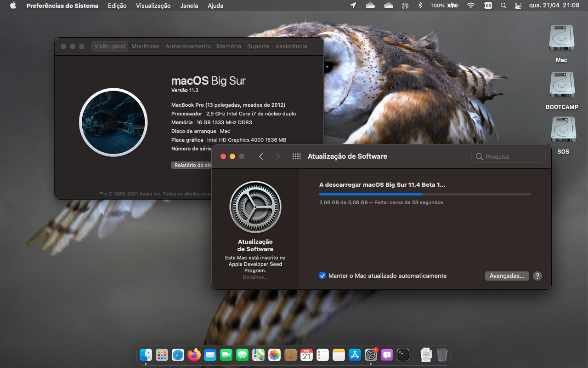Open Notes from the Dock
588x368 pixels.
tap(339, 355)
